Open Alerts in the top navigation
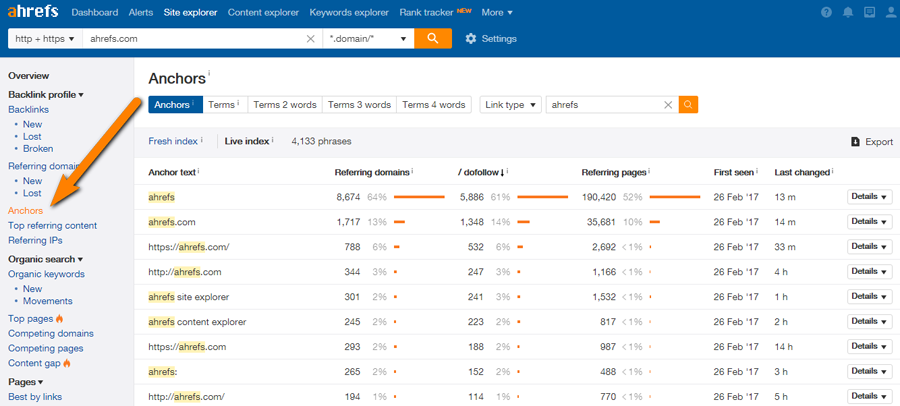The height and width of the screenshot is (406, 900). coord(141,12)
